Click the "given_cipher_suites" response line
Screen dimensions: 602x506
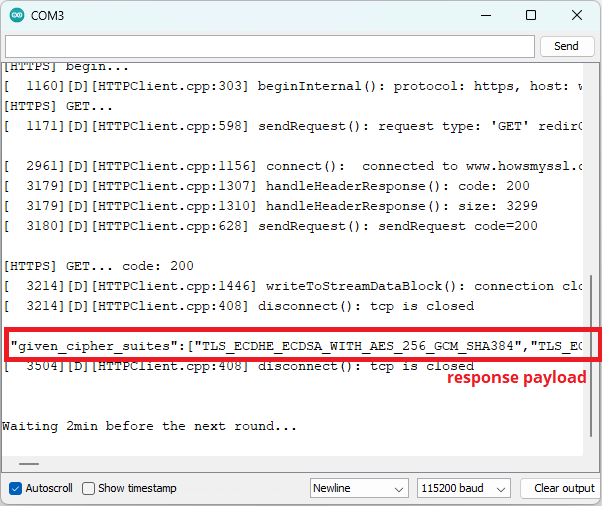point(296,346)
